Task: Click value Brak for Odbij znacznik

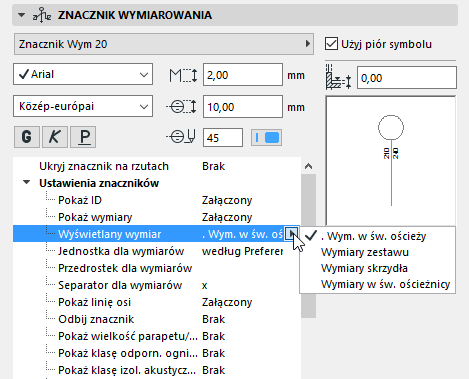Action: (214, 319)
